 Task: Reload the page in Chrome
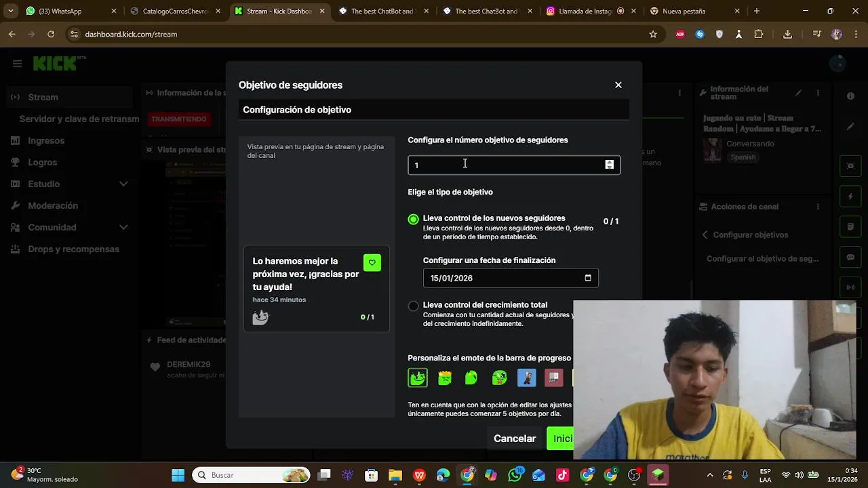click(x=51, y=34)
